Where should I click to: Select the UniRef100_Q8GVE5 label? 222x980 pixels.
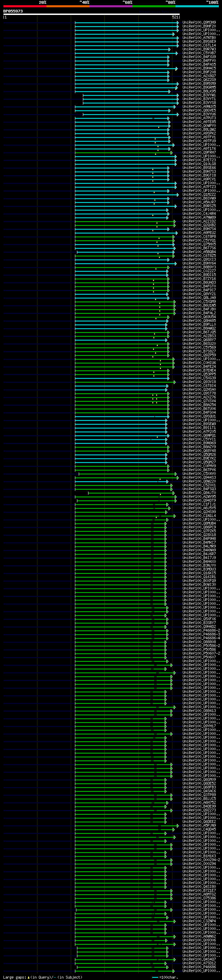[199, 110]
